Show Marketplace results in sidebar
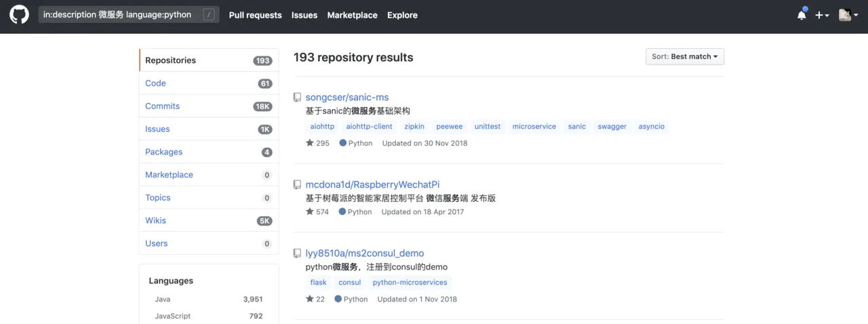 [x=209, y=175]
